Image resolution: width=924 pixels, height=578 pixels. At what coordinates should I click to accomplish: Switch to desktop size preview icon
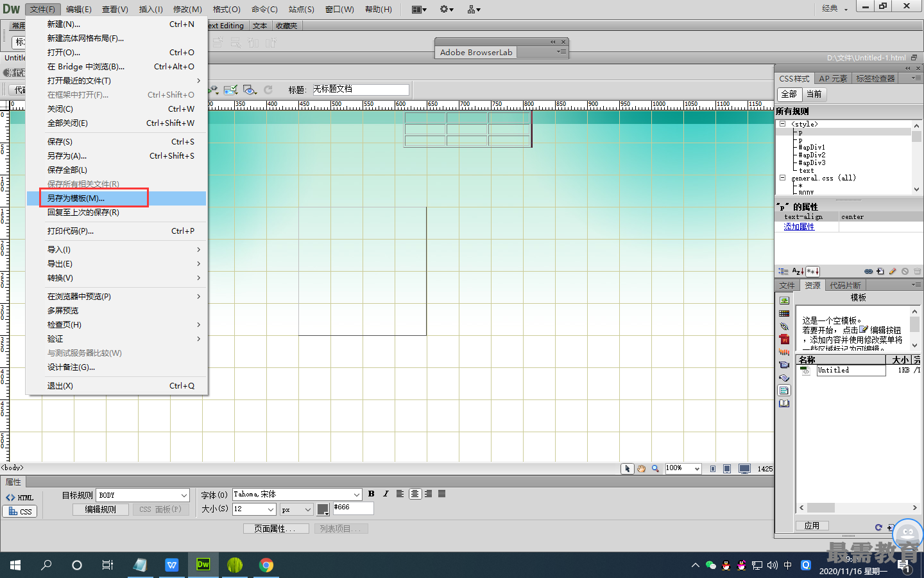(x=744, y=469)
